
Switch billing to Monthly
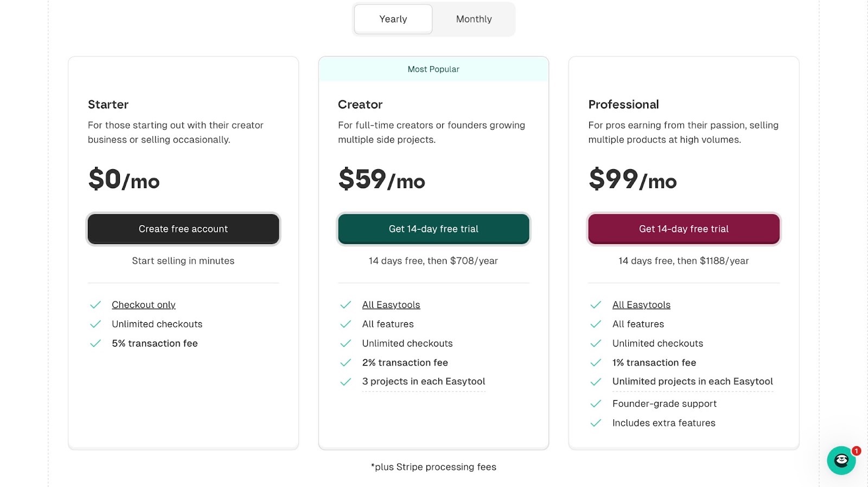pyautogui.click(x=474, y=19)
